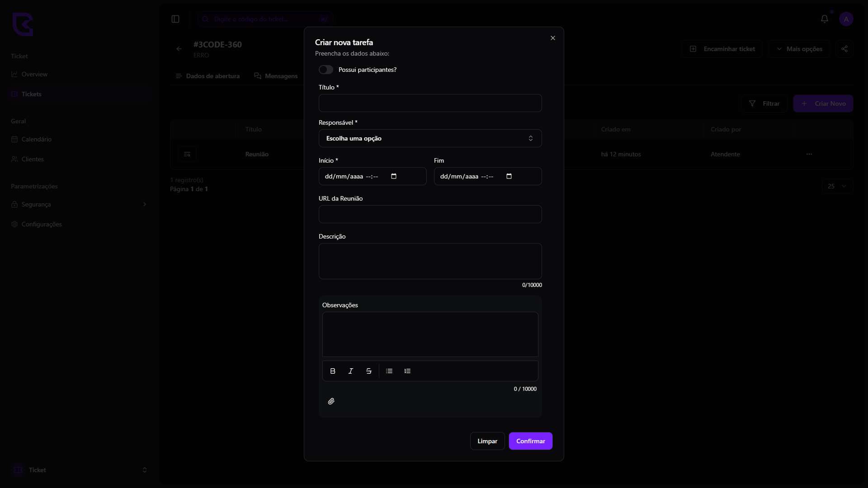Click the paperclip attachment icon
The height and width of the screenshot is (488, 868).
331,401
